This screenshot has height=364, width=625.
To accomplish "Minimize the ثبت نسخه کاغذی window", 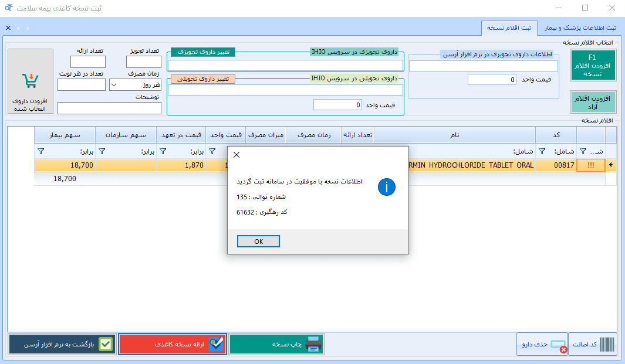I will [x=559, y=8].
